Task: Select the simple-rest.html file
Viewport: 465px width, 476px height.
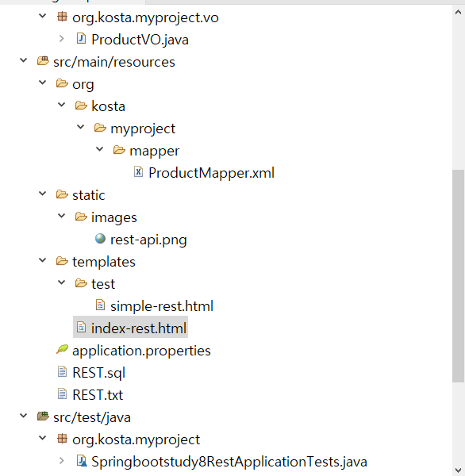Action: [162, 306]
